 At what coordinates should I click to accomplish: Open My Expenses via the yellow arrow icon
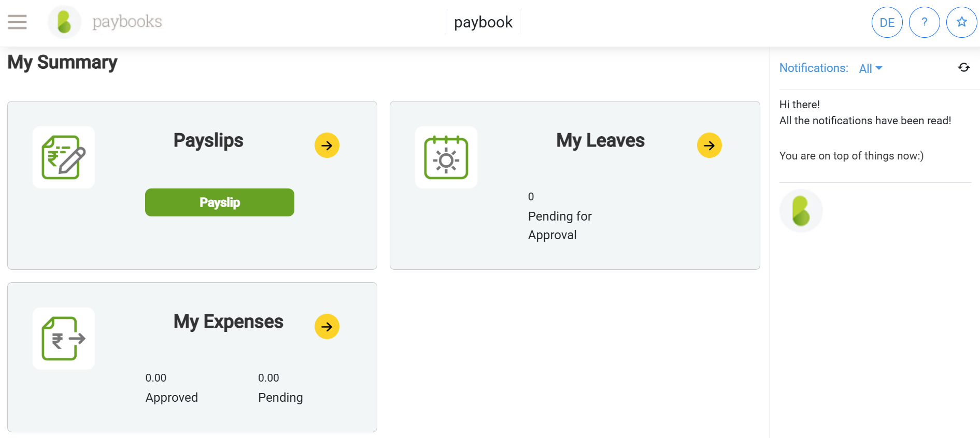point(326,326)
